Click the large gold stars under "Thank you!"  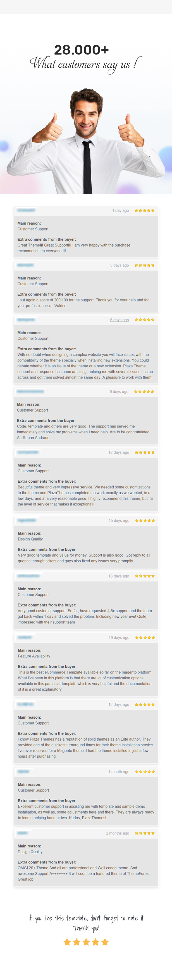tap(86, 942)
